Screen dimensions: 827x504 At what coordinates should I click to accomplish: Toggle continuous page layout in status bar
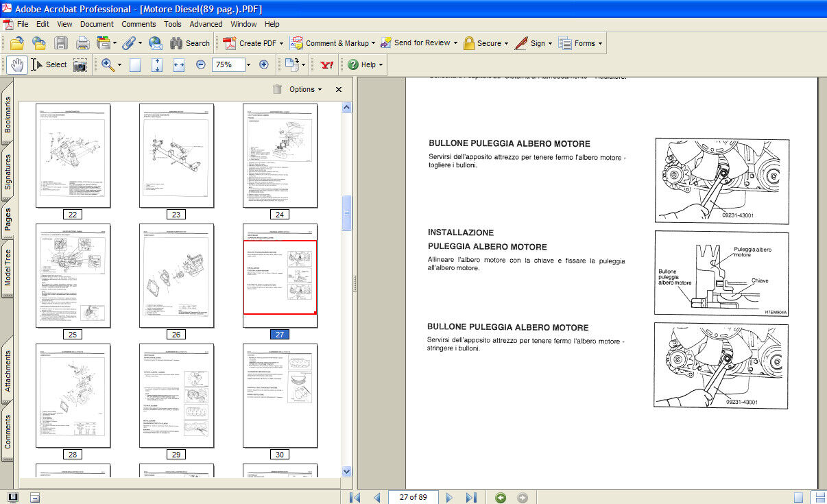[x=819, y=497]
